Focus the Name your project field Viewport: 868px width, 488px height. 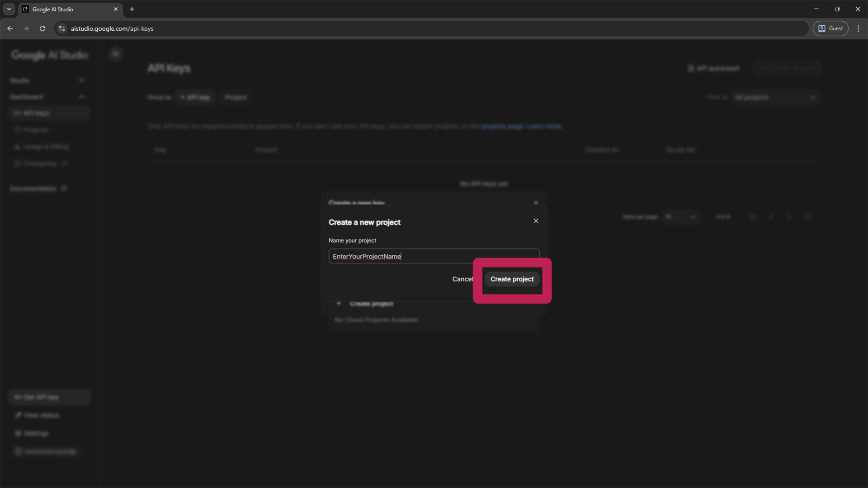(434, 256)
